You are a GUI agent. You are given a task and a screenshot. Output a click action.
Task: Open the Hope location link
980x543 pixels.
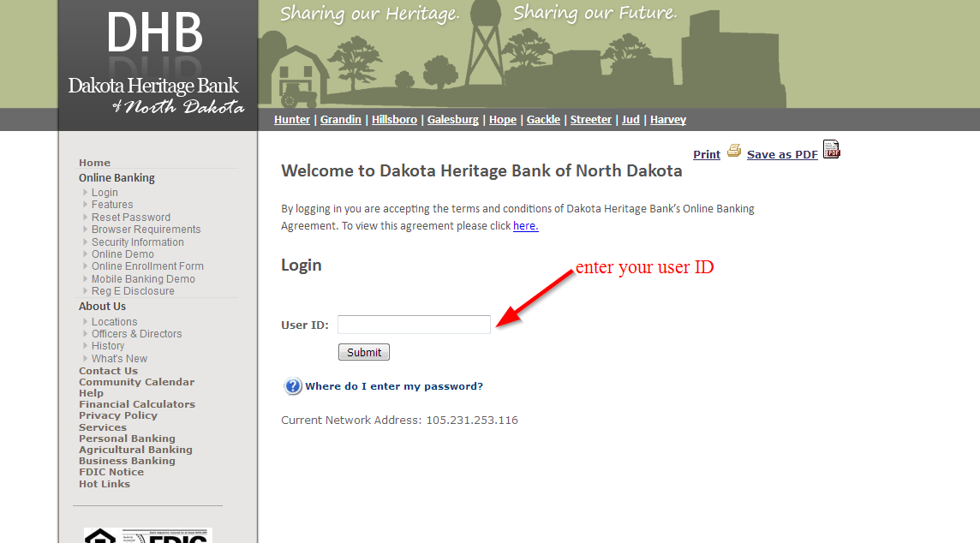(503, 119)
